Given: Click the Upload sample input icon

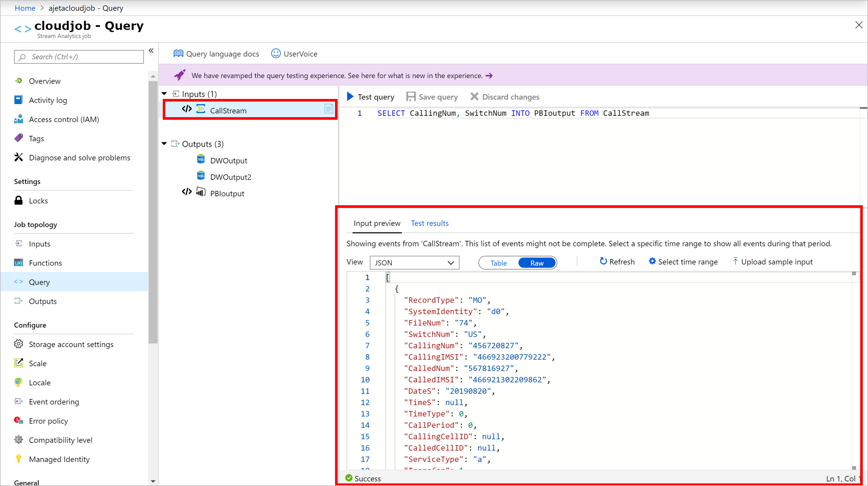Looking at the screenshot, I should (735, 262).
